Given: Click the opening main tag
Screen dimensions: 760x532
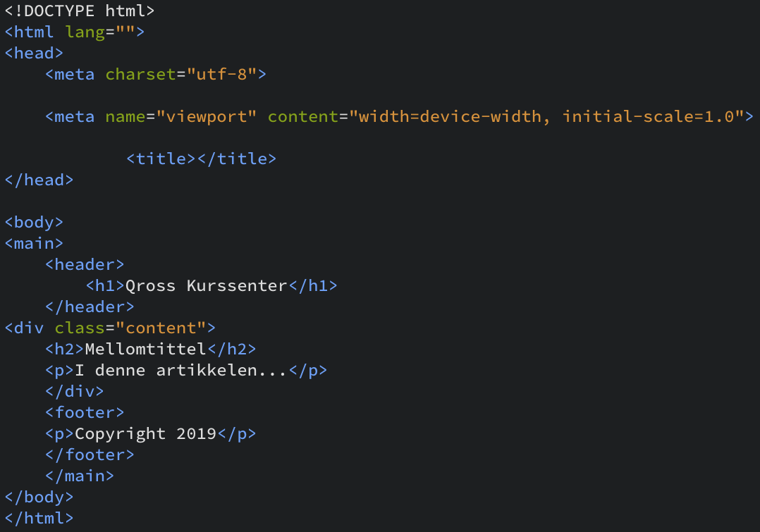Looking at the screenshot, I should point(34,243).
